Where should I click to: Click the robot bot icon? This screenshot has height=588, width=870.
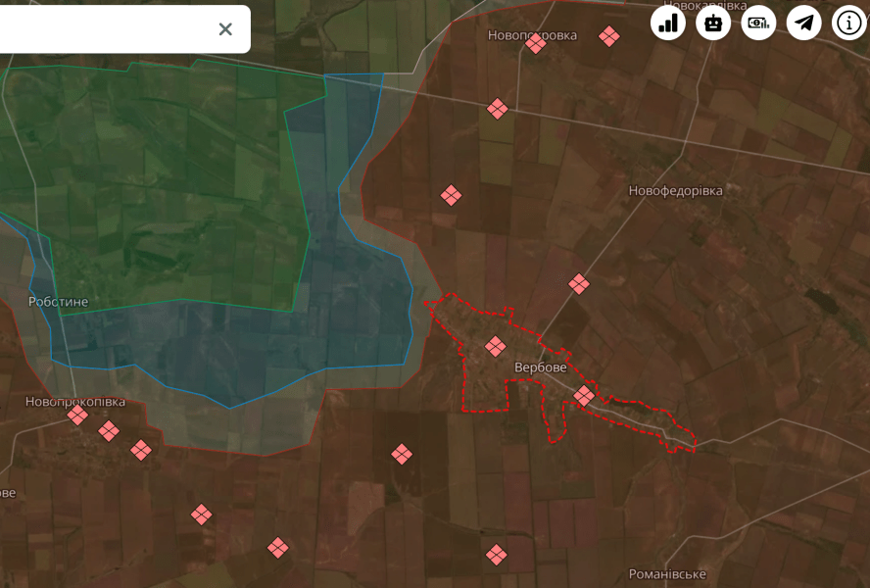[x=713, y=23]
